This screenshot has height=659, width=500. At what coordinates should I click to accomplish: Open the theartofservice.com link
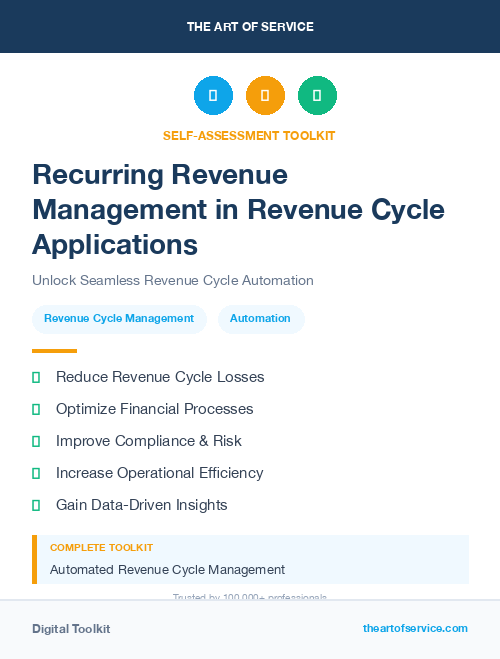coord(415,628)
